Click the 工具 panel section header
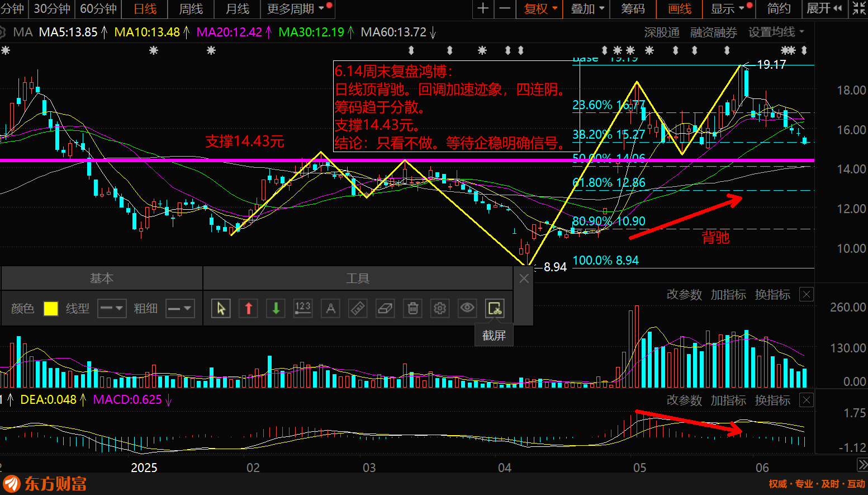This screenshot has height=495, width=868. [358, 278]
